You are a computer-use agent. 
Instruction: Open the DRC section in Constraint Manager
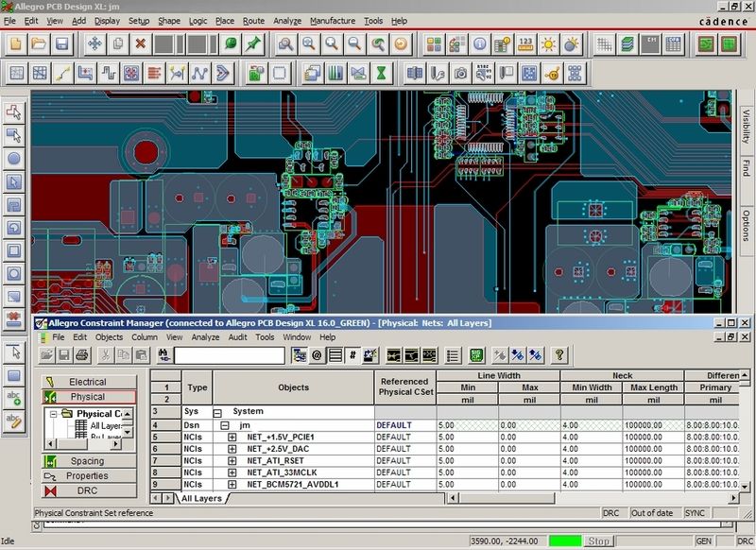tap(89, 490)
